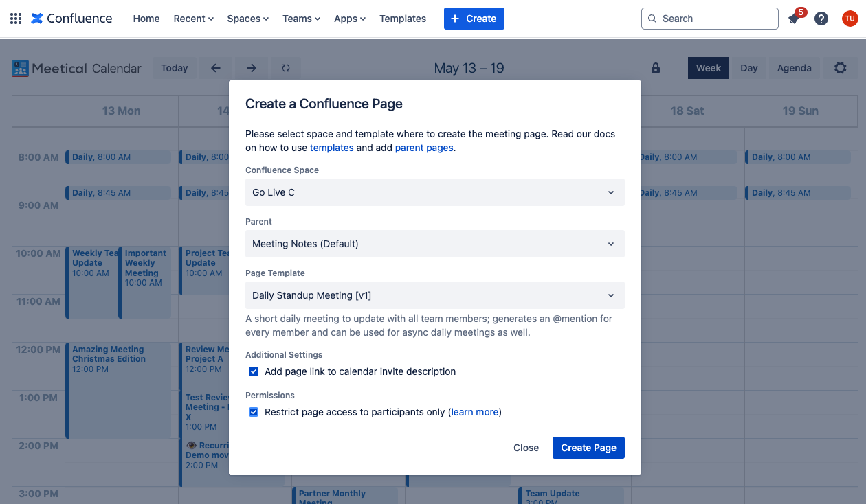This screenshot has width=866, height=504.
Task: Disable 'Restrict page access to participants only'
Action: (254, 412)
